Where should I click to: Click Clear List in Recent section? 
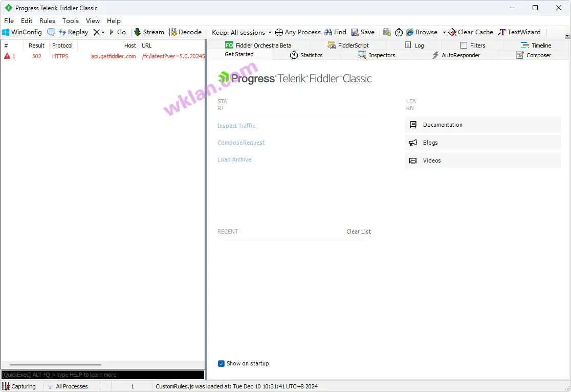(x=359, y=232)
